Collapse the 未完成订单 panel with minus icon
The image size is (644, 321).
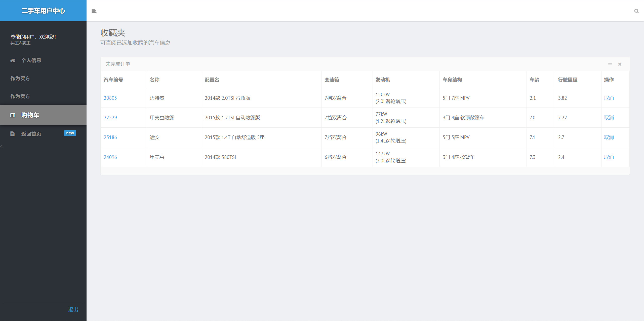[610, 64]
